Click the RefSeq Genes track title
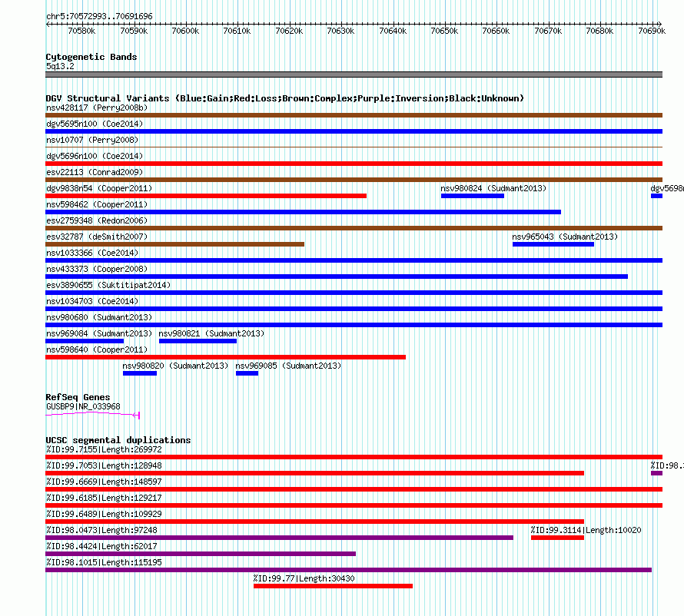This screenshot has width=684, height=616. [x=78, y=397]
